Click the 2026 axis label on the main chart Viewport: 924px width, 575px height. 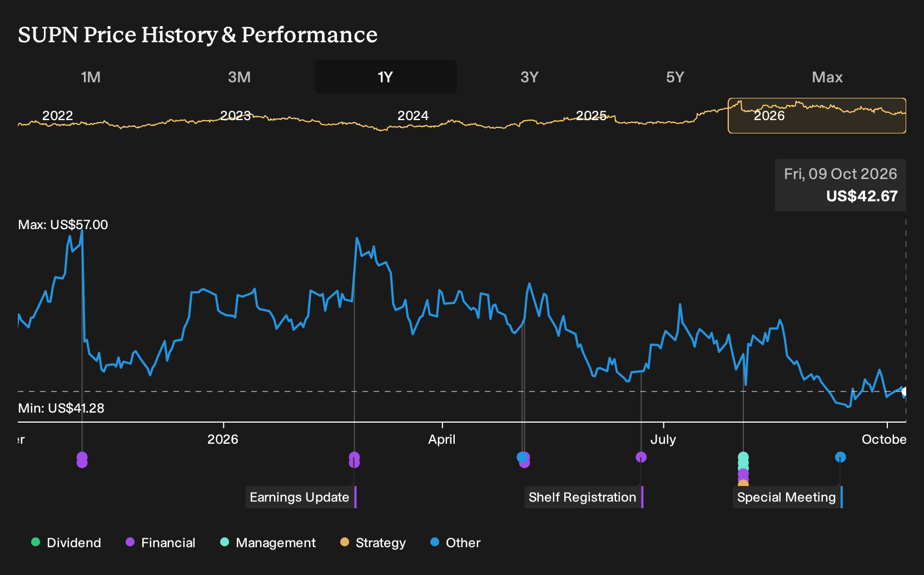223,439
